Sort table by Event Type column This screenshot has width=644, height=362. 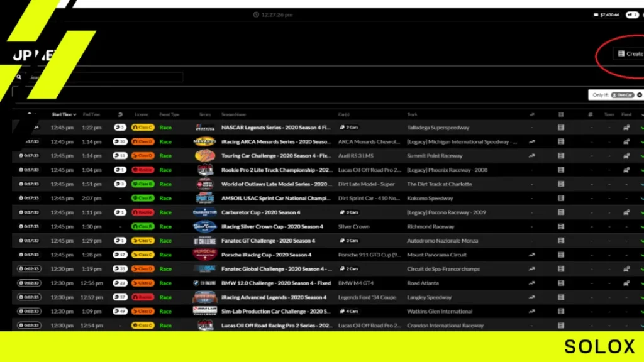pyautogui.click(x=169, y=114)
